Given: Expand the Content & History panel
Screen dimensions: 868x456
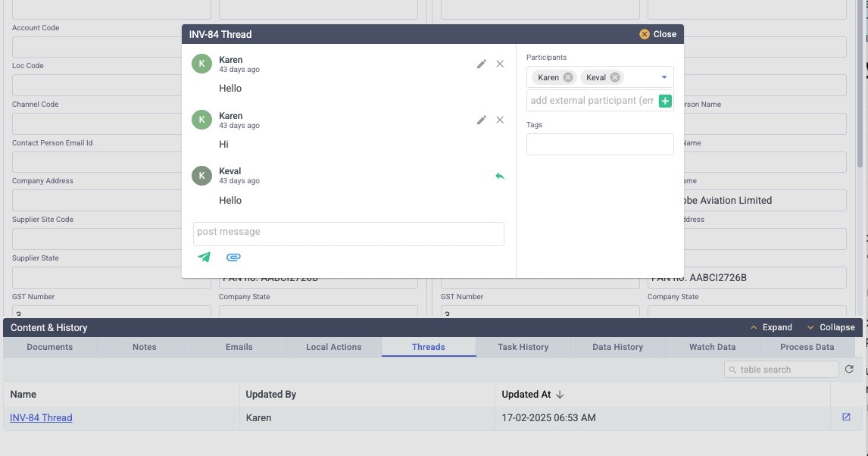Looking at the screenshot, I should coord(771,328).
